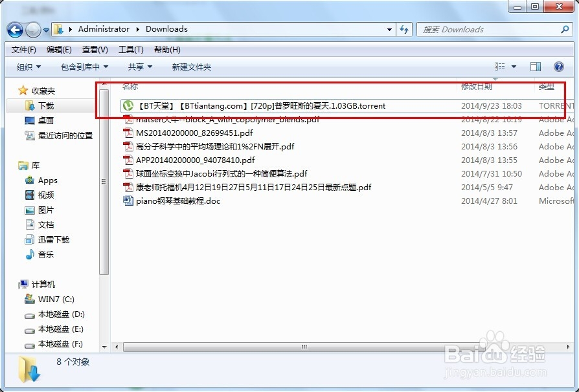Select the 普罗旺斯的夏天.1.03GB.torrent file name

point(261,106)
